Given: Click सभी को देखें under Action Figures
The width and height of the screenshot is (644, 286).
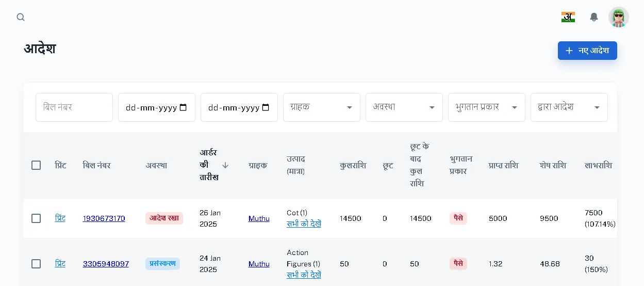Looking at the screenshot, I should click(304, 275).
